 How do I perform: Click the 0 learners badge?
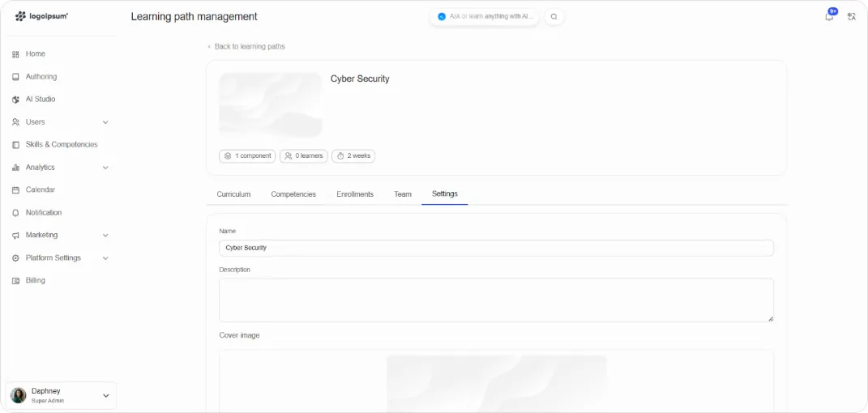pos(304,156)
